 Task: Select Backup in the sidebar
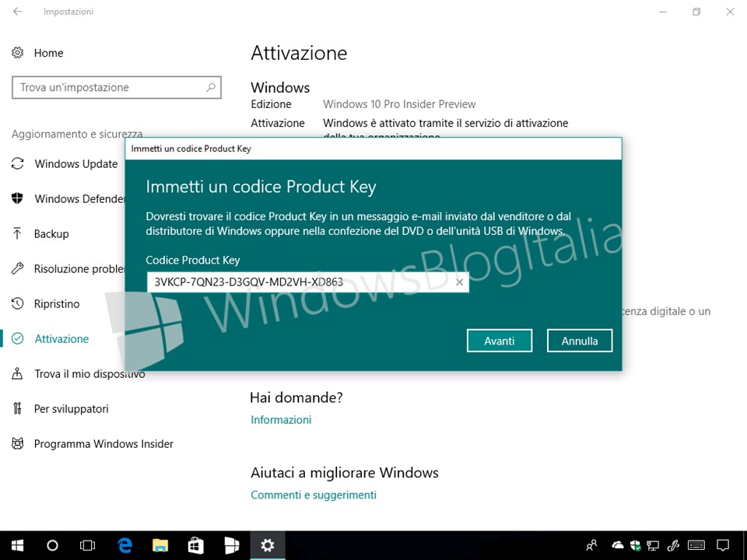tap(51, 234)
